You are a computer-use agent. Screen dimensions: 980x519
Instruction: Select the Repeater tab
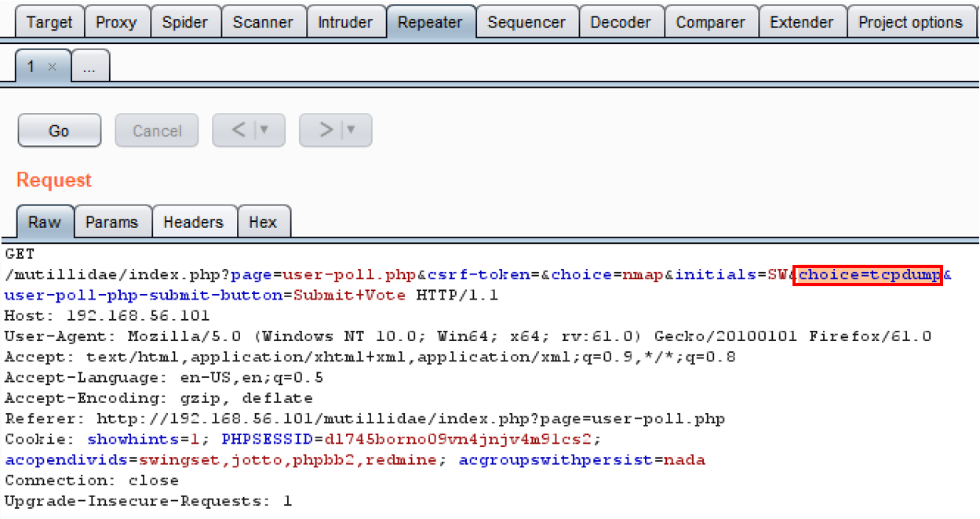point(431,22)
